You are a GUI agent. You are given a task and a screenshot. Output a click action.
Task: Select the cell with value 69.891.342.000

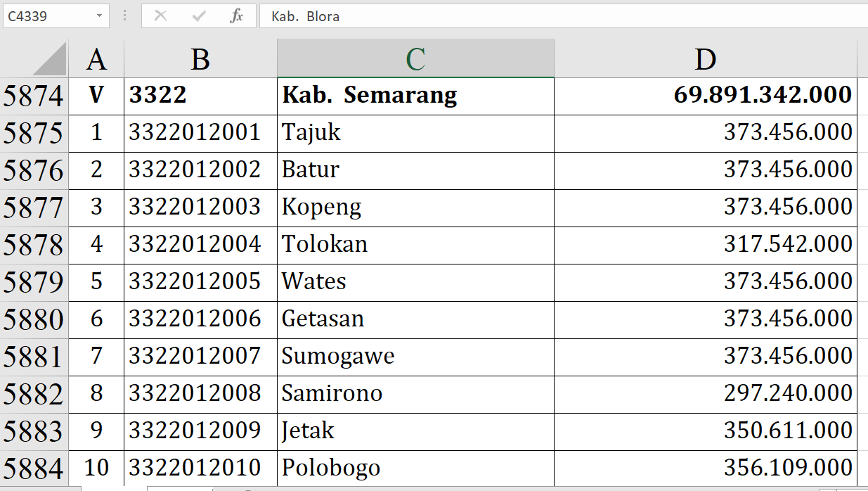coord(705,96)
